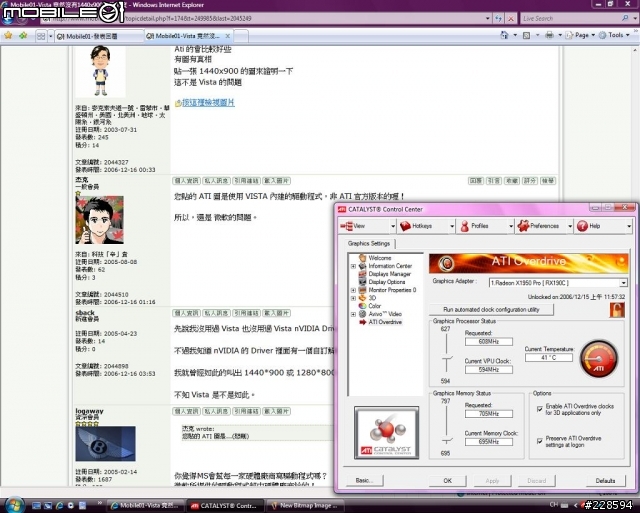Adjust the Graphics Processor clock slider

pyautogui.click(x=447, y=359)
